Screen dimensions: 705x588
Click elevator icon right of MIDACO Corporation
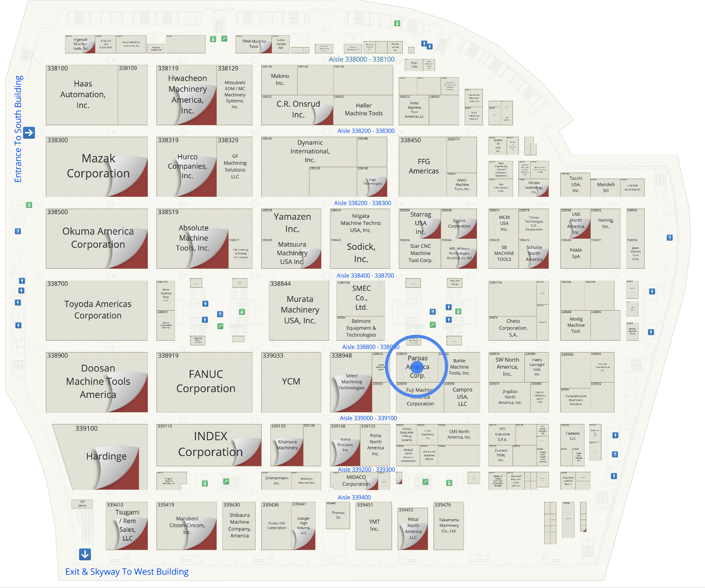449,483
